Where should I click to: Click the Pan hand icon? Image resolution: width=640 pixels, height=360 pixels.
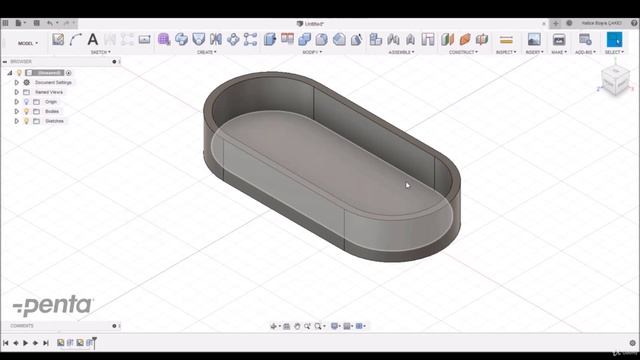297,326
